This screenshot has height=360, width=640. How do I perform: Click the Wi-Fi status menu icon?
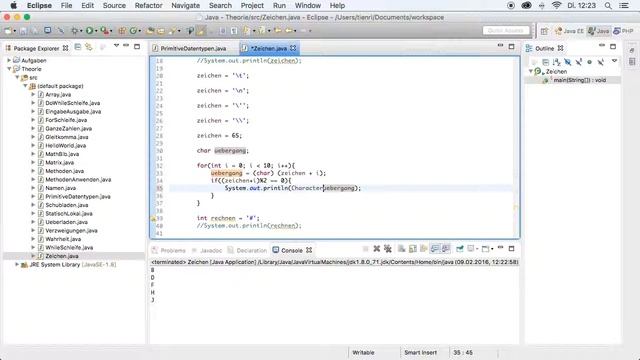(556, 5)
